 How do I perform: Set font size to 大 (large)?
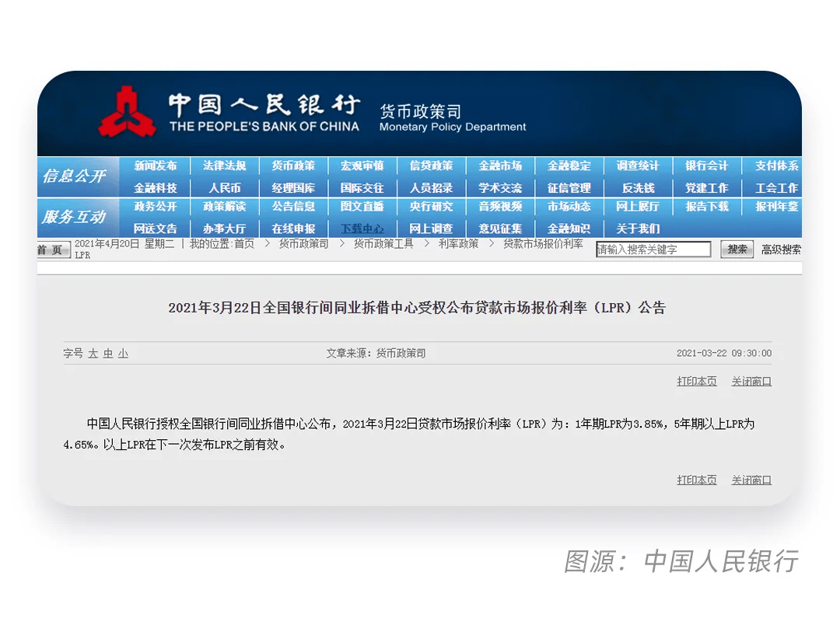point(93,354)
